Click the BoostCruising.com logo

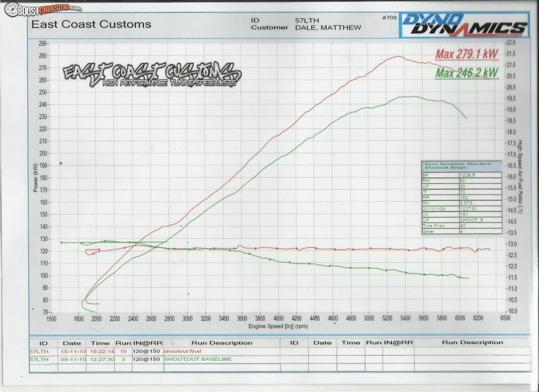pos(43,9)
